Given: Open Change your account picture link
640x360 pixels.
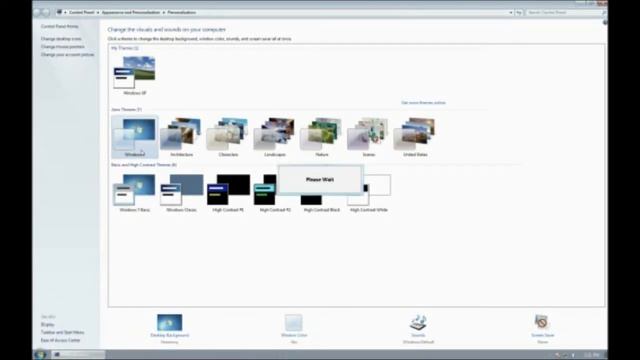Looking at the screenshot, I should click(x=67, y=54).
